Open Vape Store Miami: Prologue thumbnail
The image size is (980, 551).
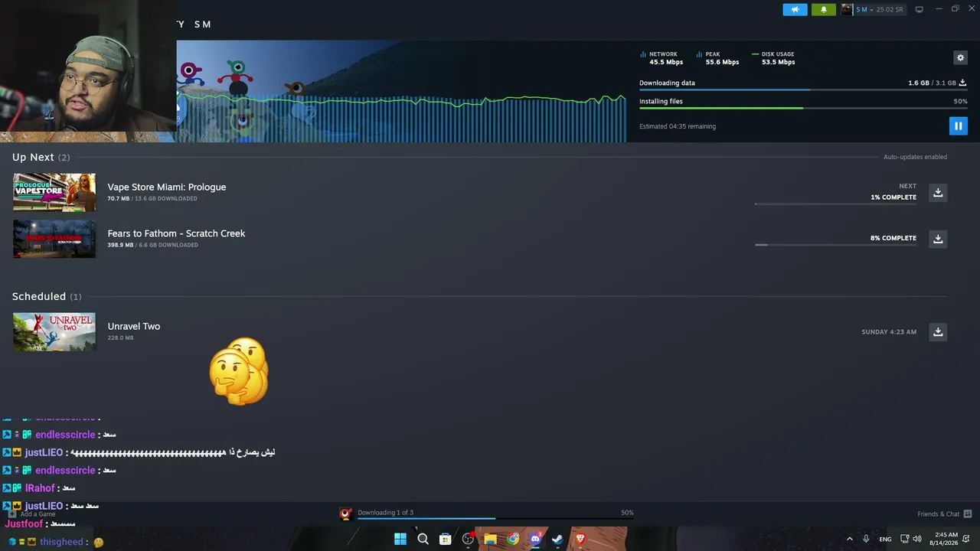pos(54,192)
